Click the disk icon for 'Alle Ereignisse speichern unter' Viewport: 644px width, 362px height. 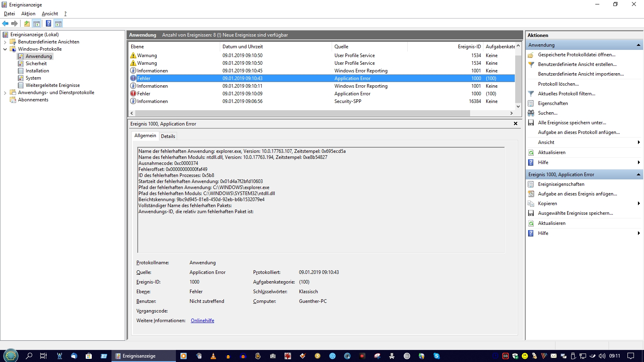(531, 123)
